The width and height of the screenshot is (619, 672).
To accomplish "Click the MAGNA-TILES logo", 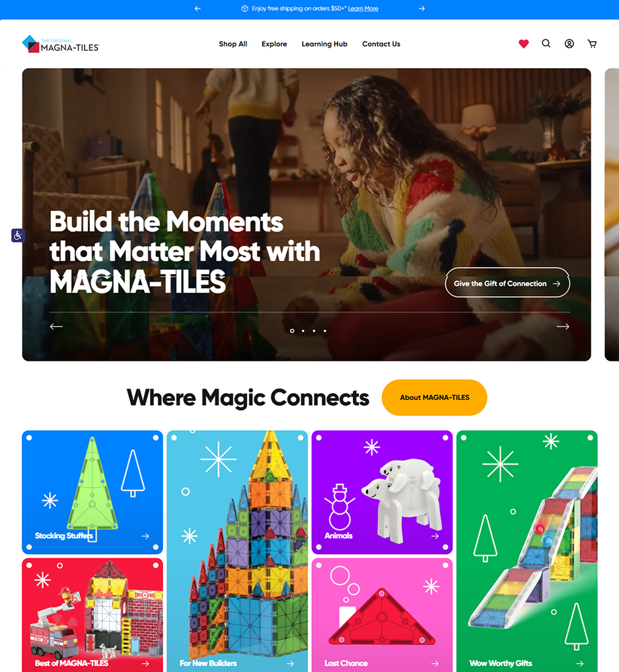I will [x=60, y=44].
